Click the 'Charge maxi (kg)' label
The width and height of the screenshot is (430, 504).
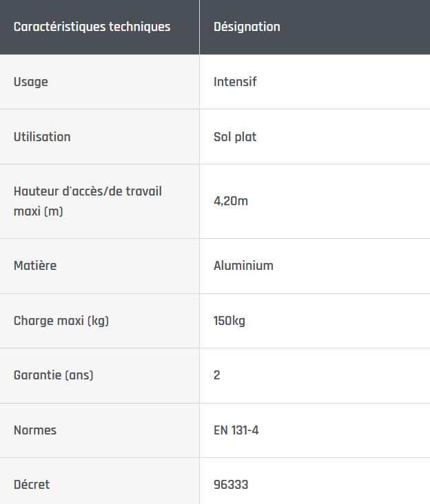point(61,321)
